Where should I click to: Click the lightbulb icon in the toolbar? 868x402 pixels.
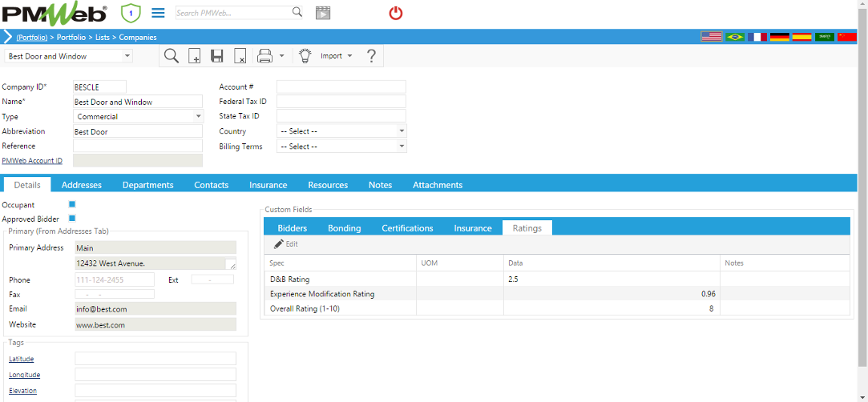(305, 56)
